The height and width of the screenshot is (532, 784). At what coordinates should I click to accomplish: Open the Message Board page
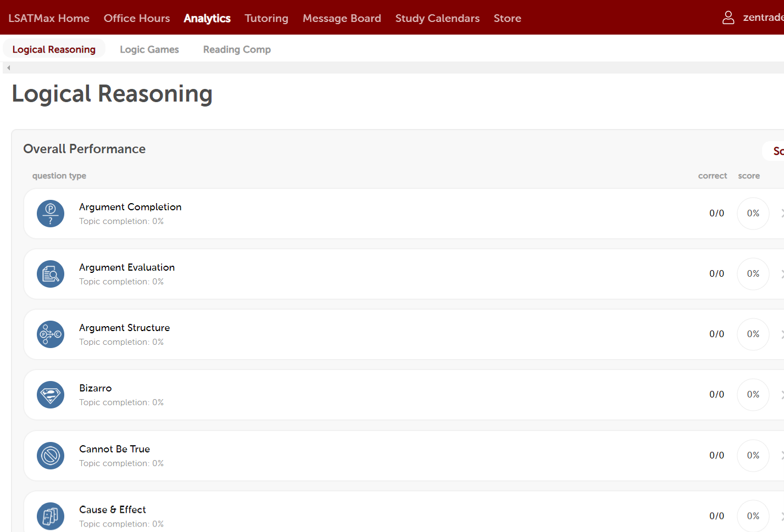tap(342, 18)
